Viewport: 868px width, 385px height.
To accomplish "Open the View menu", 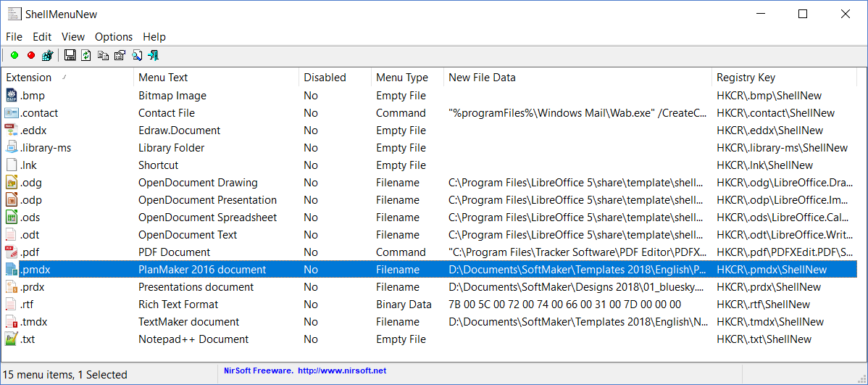I will pyautogui.click(x=73, y=36).
